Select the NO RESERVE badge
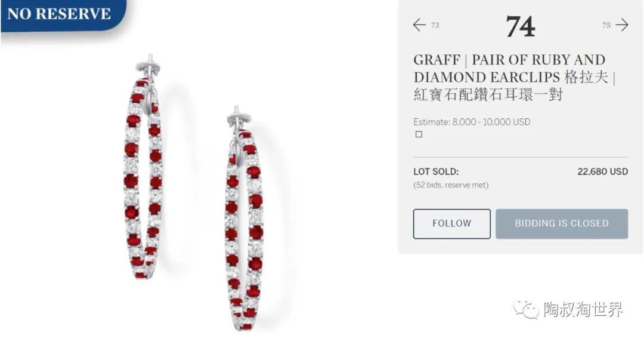 coord(60,14)
